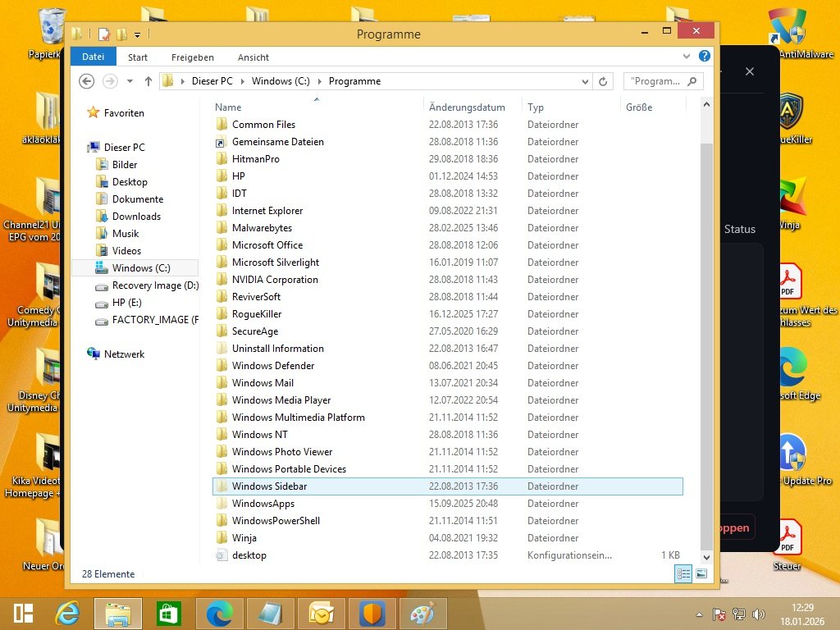Open Desktop in the navigation pane
Image resolution: width=840 pixels, height=630 pixels.
coord(129,182)
